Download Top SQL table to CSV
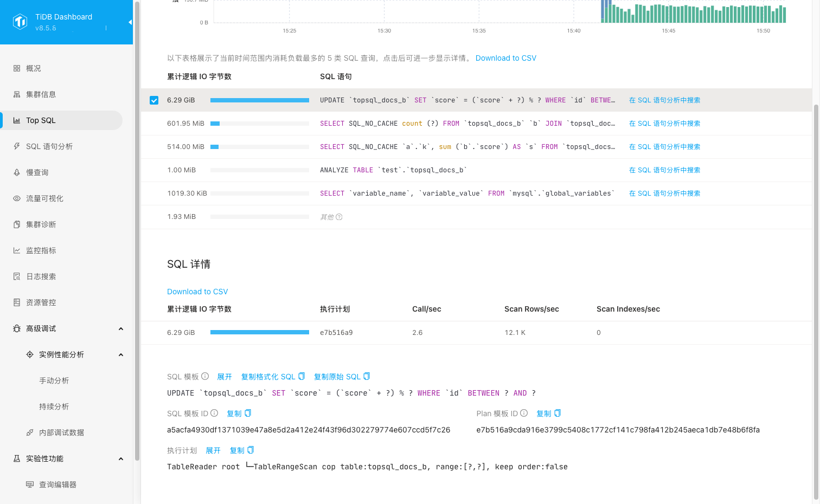Viewport: 820px width, 504px height. pos(505,58)
